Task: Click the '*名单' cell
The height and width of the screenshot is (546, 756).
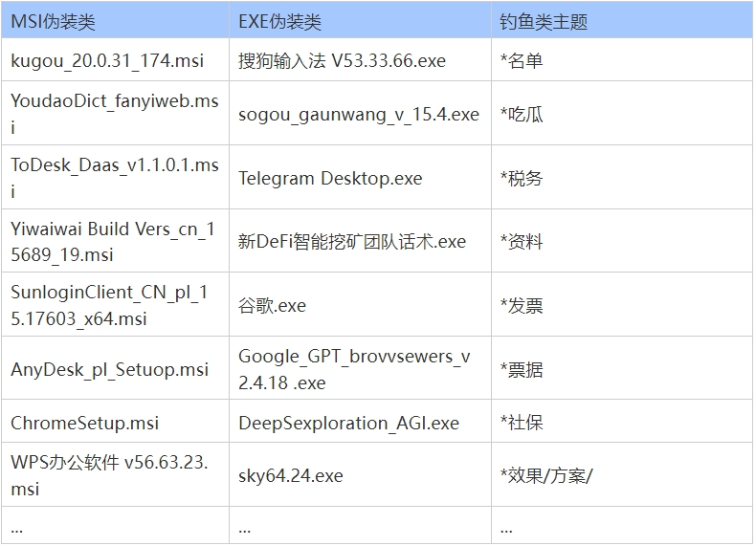Action: tap(622, 59)
